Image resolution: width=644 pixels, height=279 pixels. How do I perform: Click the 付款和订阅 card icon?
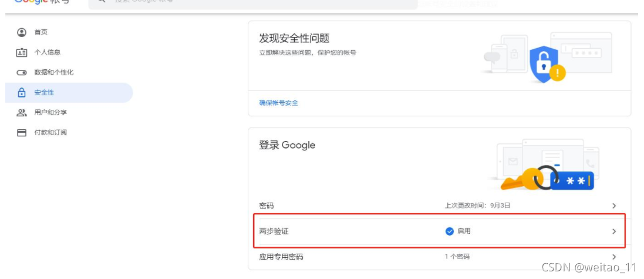tap(21, 133)
